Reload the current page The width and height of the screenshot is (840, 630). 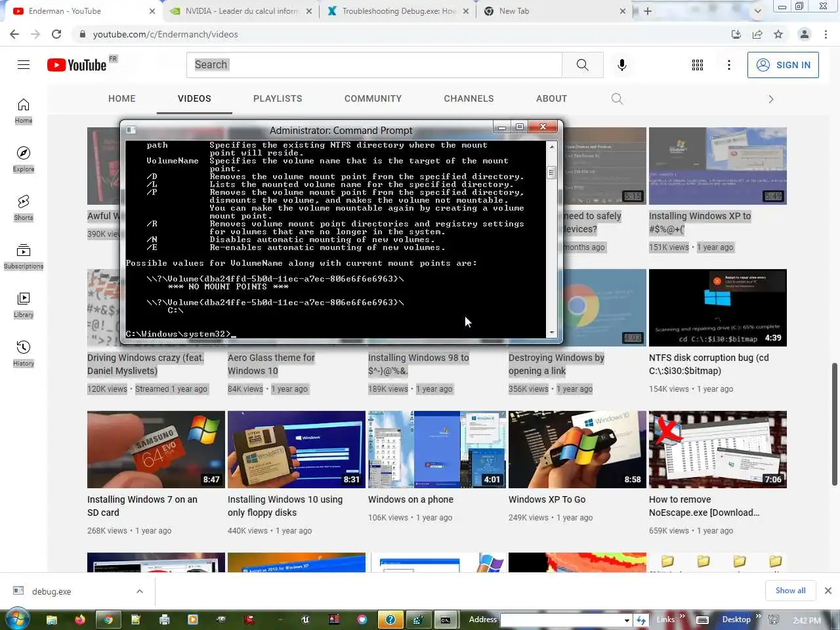(x=56, y=34)
